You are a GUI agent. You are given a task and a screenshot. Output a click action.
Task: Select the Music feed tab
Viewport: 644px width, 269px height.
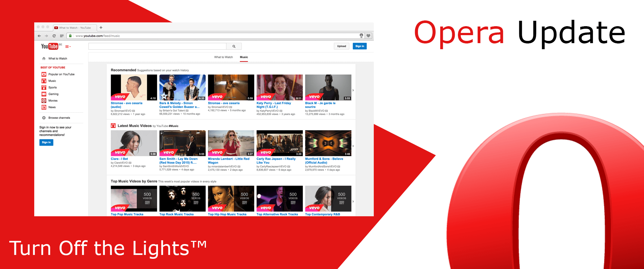(244, 57)
